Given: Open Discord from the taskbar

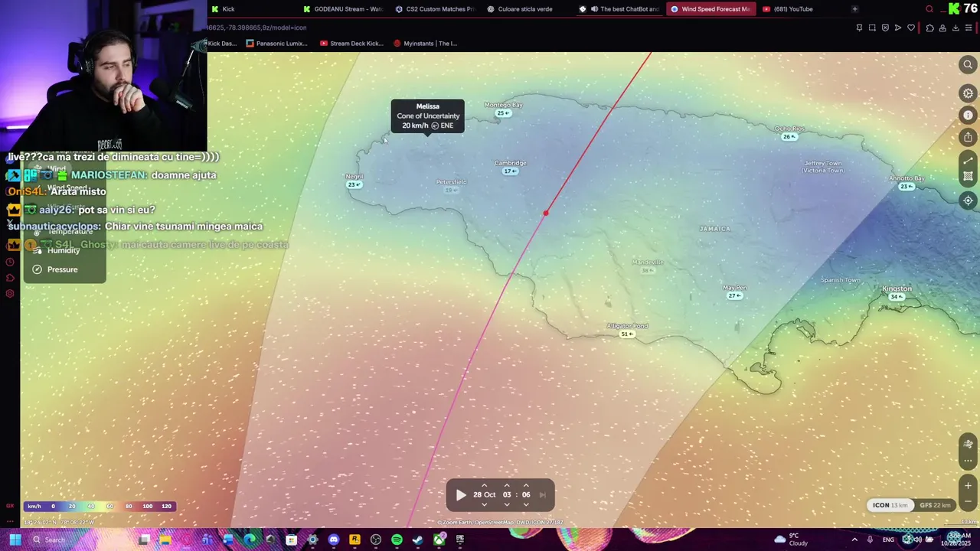Looking at the screenshot, I should click(333, 540).
